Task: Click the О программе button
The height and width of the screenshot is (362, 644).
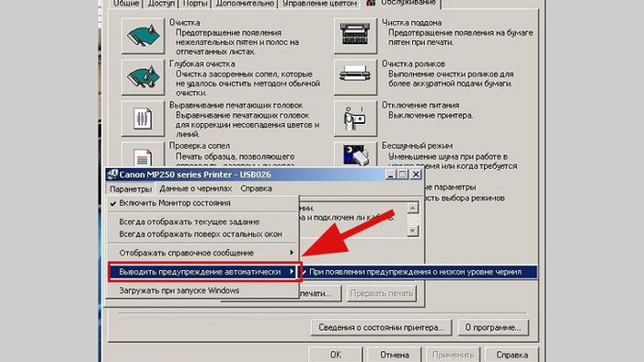Action: point(493,328)
